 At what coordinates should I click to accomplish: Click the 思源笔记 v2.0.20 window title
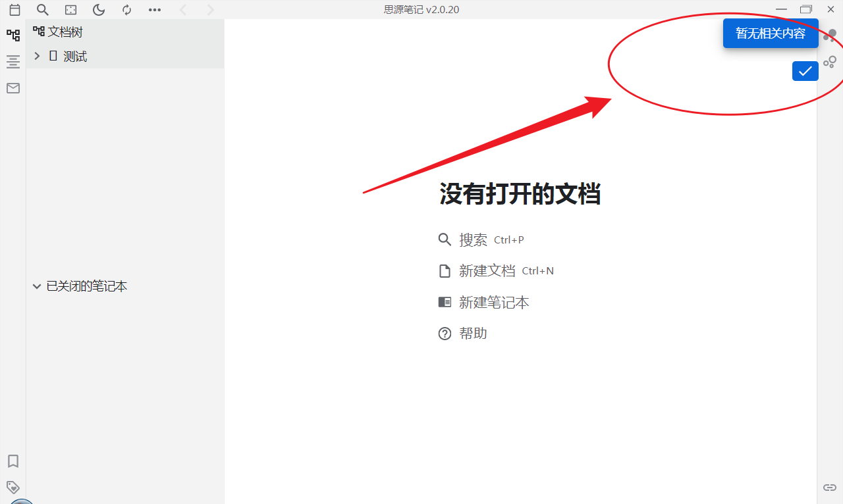tap(421, 9)
